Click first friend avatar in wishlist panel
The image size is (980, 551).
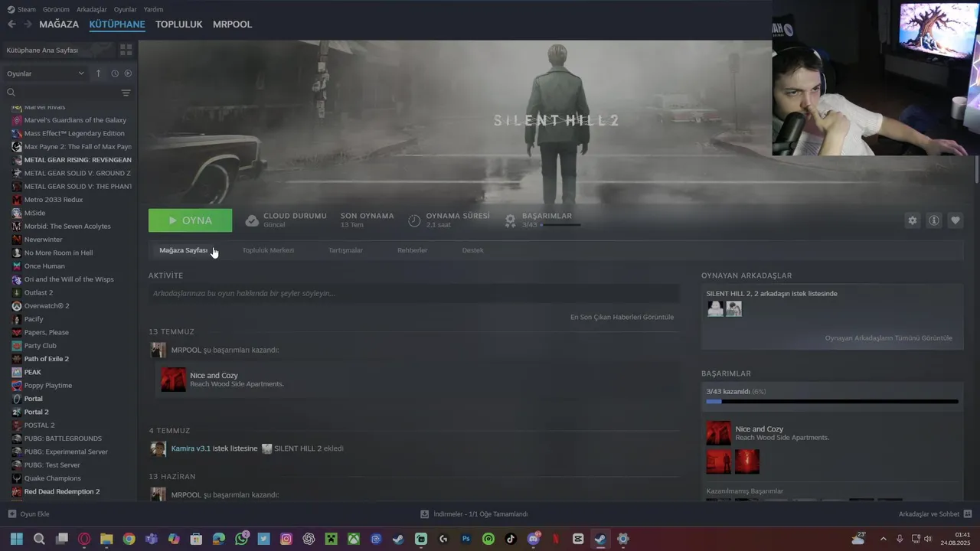(715, 308)
